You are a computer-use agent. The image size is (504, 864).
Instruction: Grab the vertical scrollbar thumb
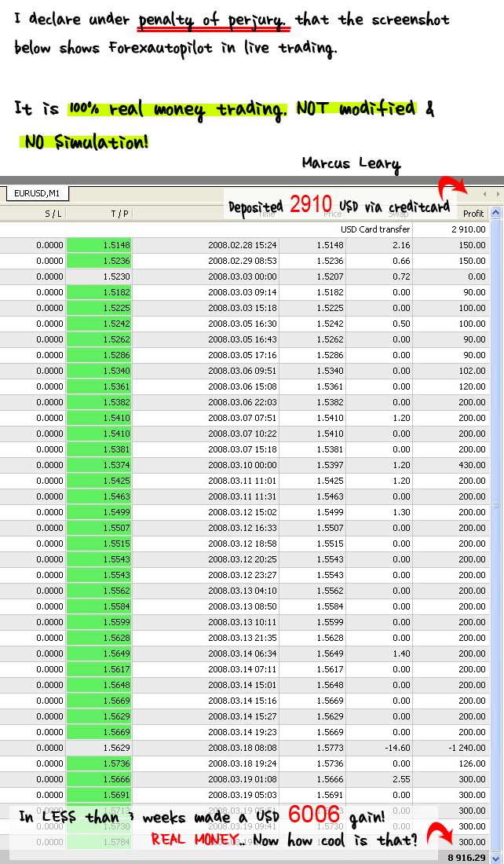pos(495,505)
